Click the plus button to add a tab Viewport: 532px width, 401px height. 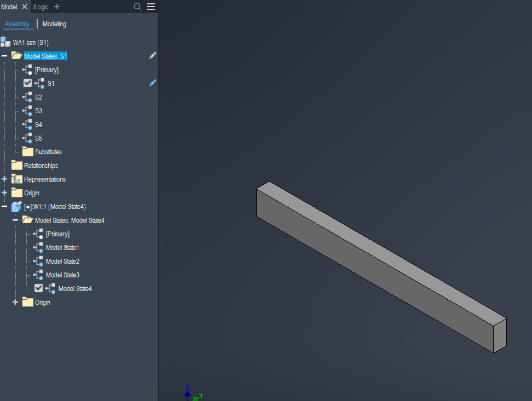57,7
